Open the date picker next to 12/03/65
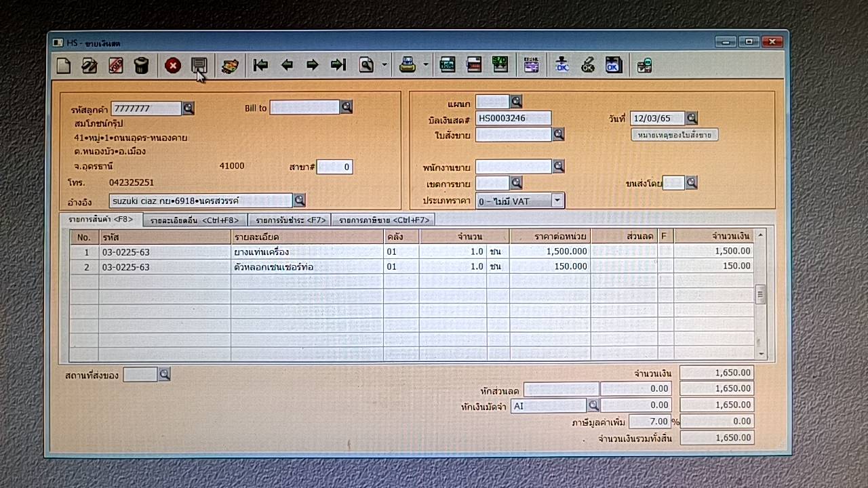The height and width of the screenshot is (488, 868). 692,118
